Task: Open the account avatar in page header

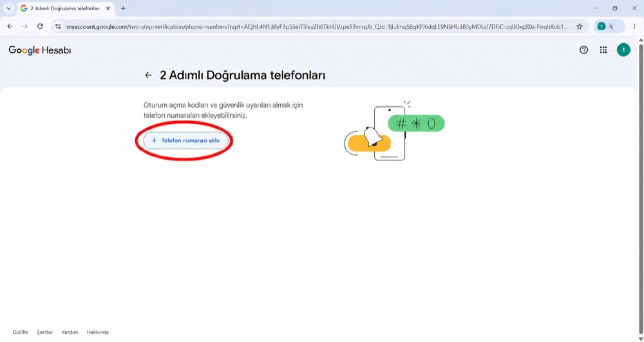Action: [623, 50]
